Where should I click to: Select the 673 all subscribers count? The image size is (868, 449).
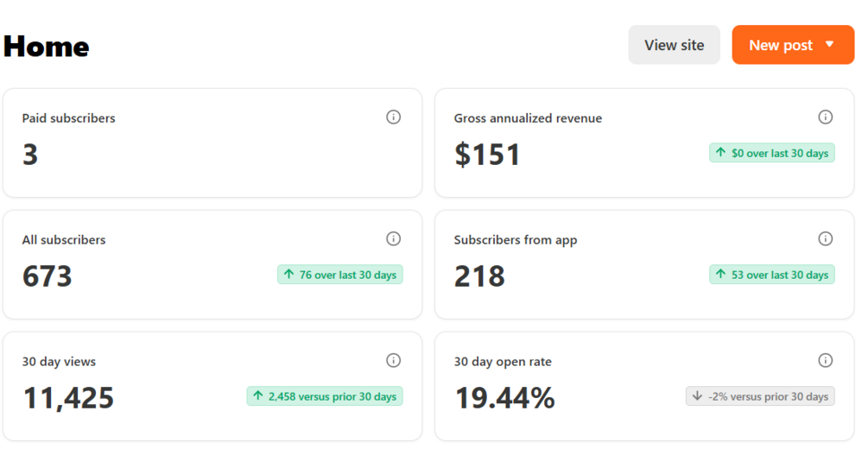coord(47,276)
